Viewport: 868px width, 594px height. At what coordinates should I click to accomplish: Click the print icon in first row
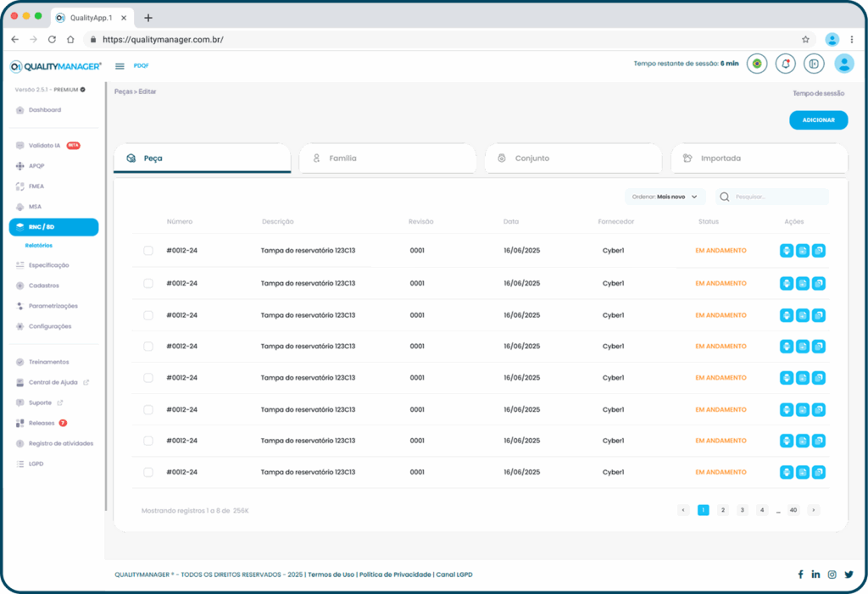787,251
